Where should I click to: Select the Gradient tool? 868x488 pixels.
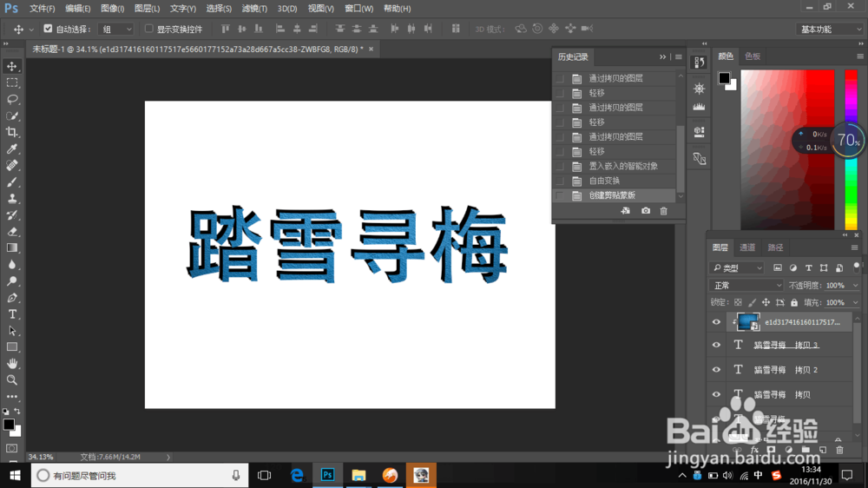coord(11,248)
